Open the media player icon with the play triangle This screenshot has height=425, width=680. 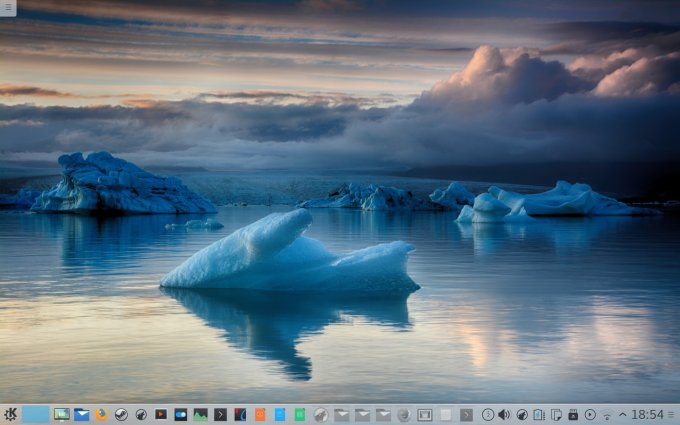pyautogui.click(x=160, y=414)
